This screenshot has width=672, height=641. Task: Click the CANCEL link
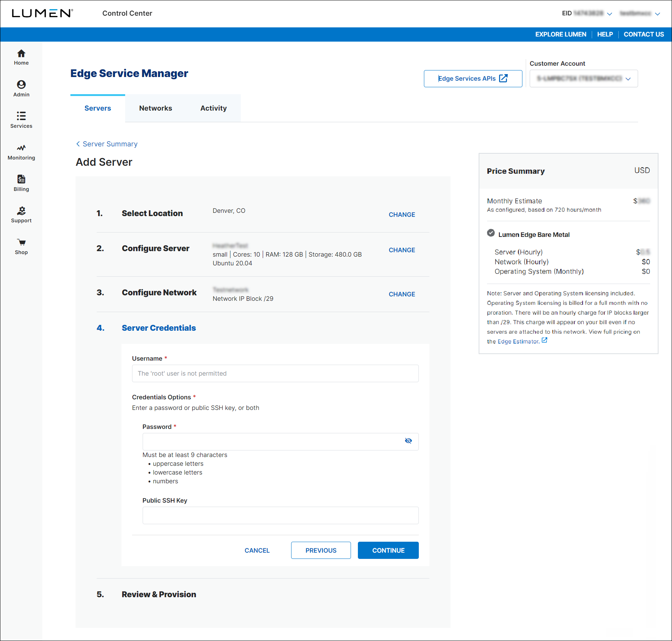[x=257, y=550]
